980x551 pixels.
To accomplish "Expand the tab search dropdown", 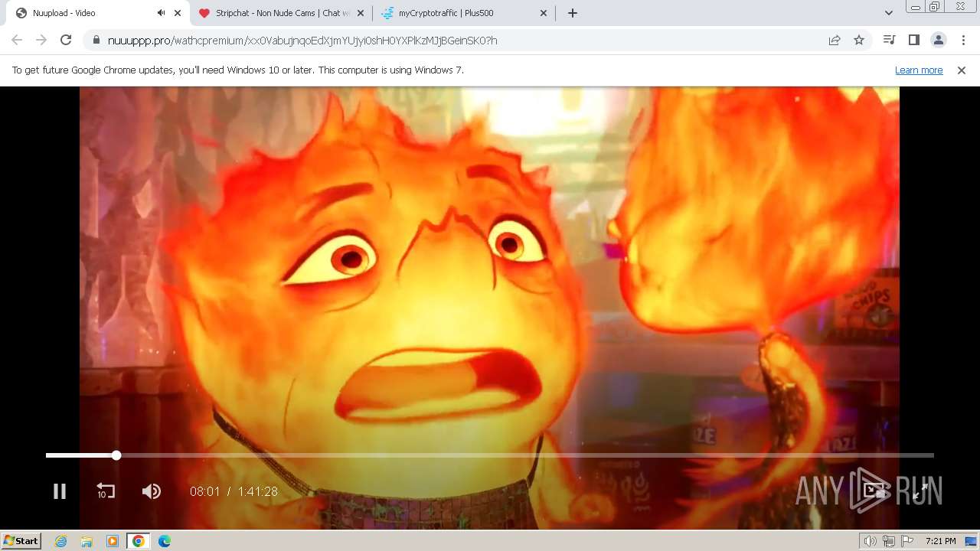I will point(888,13).
